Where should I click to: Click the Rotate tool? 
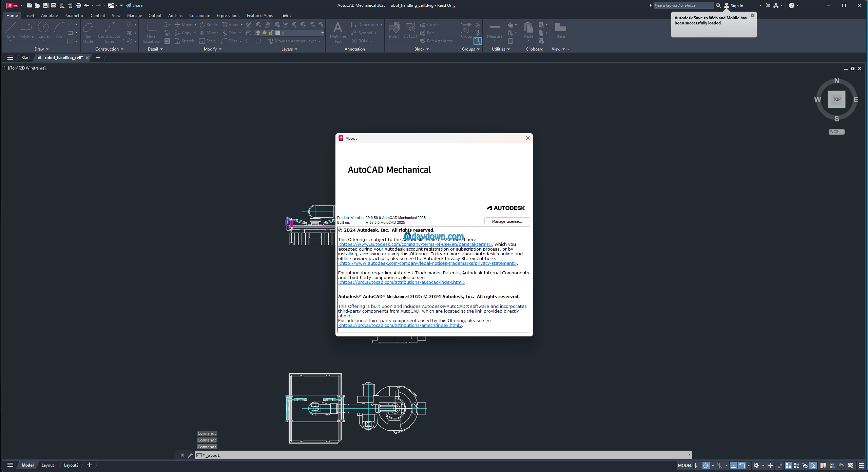click(x=209, y=25)
